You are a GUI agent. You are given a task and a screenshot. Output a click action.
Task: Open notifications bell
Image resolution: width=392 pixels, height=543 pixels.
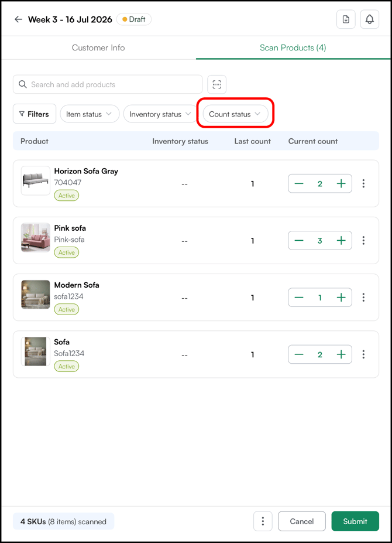pos(370,19)
